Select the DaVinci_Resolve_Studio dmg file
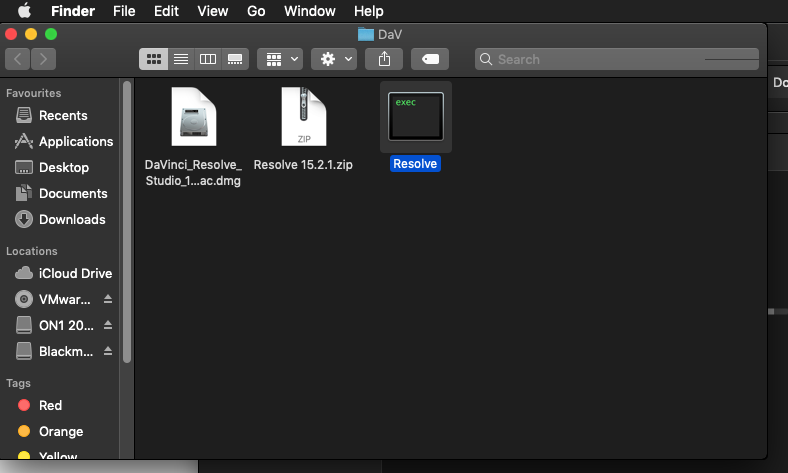Image resolution: width=788 pixels, height=473 pixels. [193, 117]
